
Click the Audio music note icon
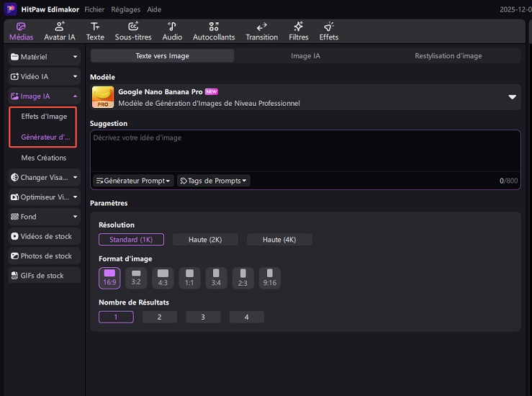coord(172,27)
